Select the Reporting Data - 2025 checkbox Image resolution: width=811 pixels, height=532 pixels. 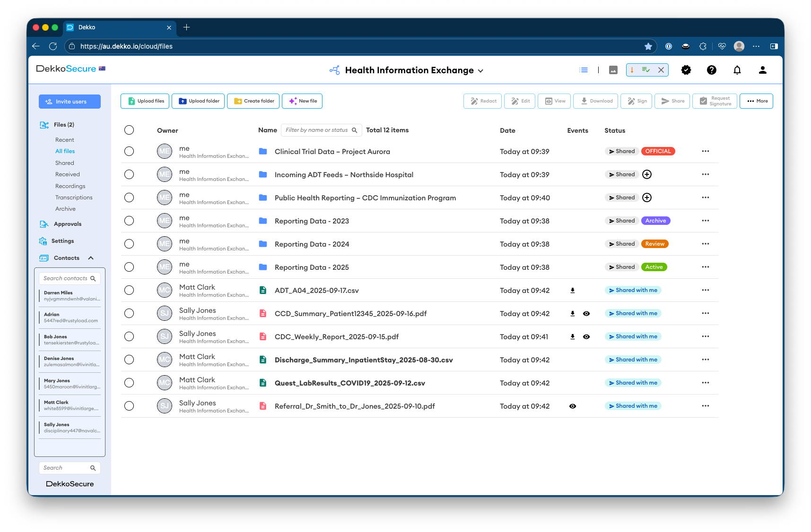(x=129, y=267)
